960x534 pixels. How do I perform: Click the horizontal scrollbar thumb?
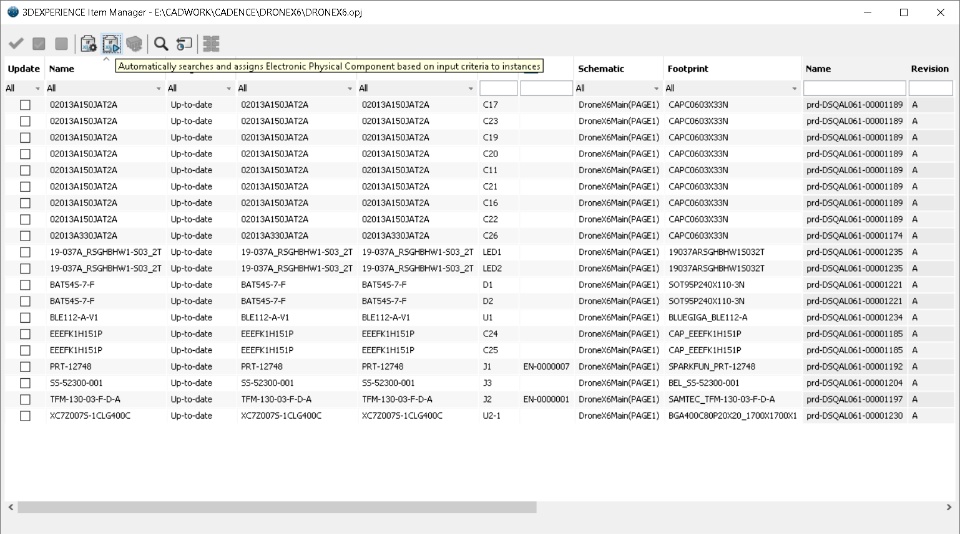point(277,507)
